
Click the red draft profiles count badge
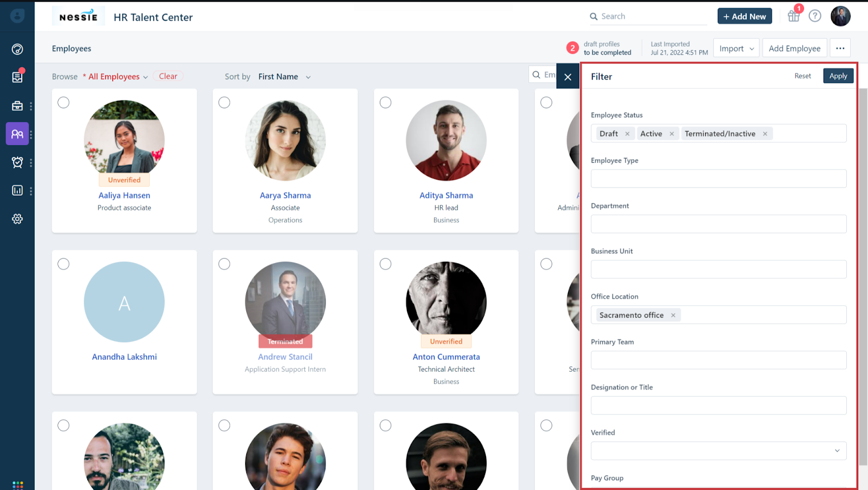point(572,48)
